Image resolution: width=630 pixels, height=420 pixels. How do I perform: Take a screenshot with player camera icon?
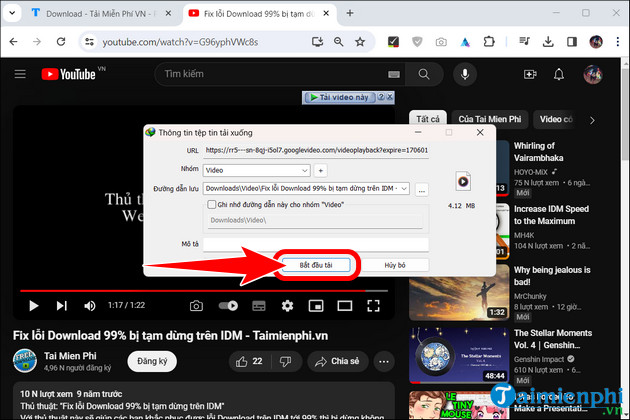pyautogui.click(x=196, y=306)
